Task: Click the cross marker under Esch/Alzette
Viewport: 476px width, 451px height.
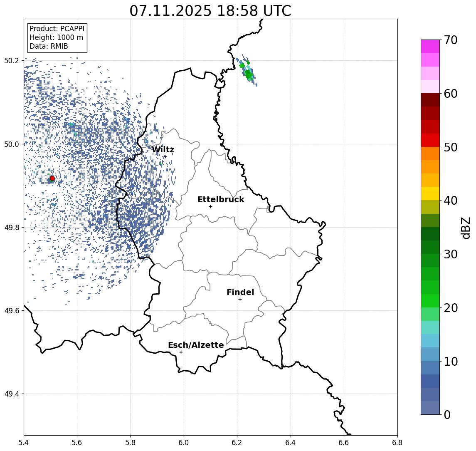Action: click(181, 352)
